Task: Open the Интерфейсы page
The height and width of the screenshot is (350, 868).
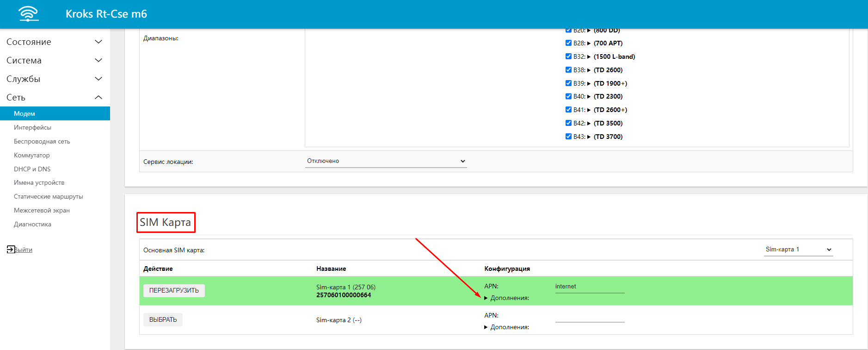Action: pyautogui.click(x=32, y=127)
